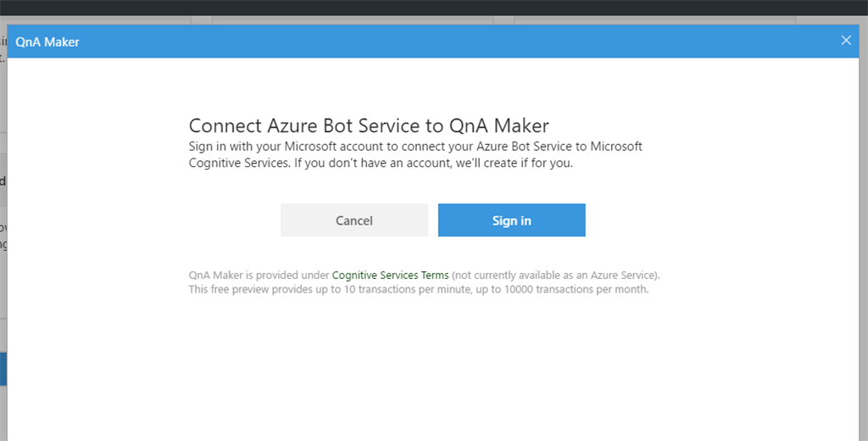Click the blue Sign in button
The height and width of the screenshot is (441, 868).
tap(511, 220)
